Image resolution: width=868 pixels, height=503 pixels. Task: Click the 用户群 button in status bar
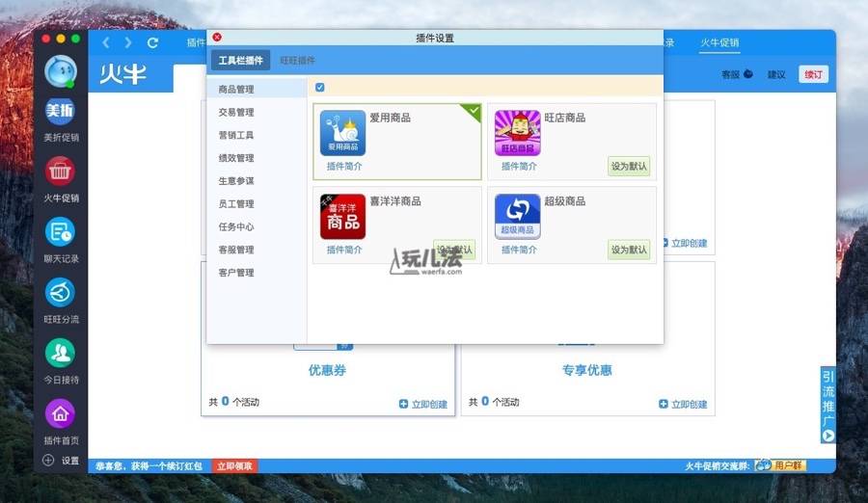[x=780, y=465]
